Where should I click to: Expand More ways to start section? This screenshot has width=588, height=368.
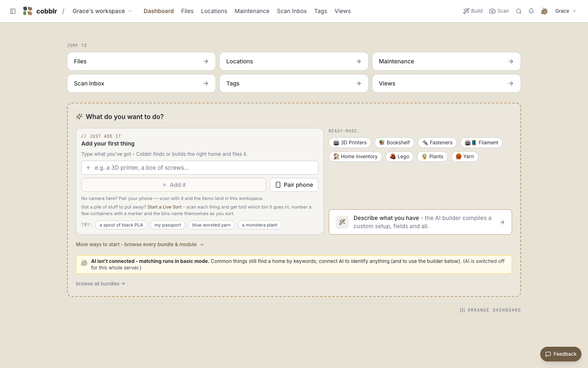[x=140, y=245]
